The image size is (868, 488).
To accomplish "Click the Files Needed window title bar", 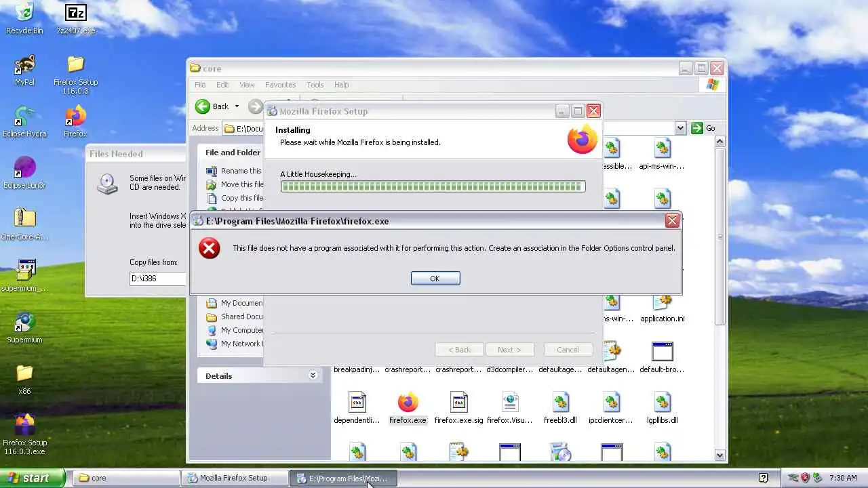I will point(136,154).
